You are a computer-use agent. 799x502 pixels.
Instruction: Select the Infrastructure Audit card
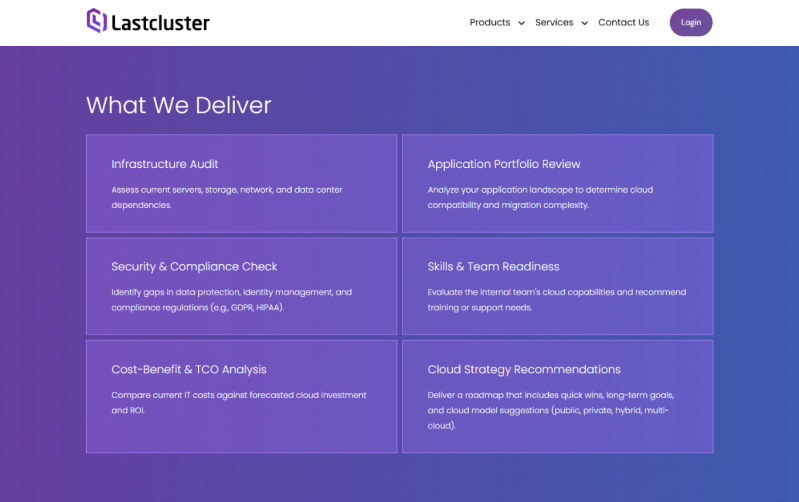coord(242,183)
